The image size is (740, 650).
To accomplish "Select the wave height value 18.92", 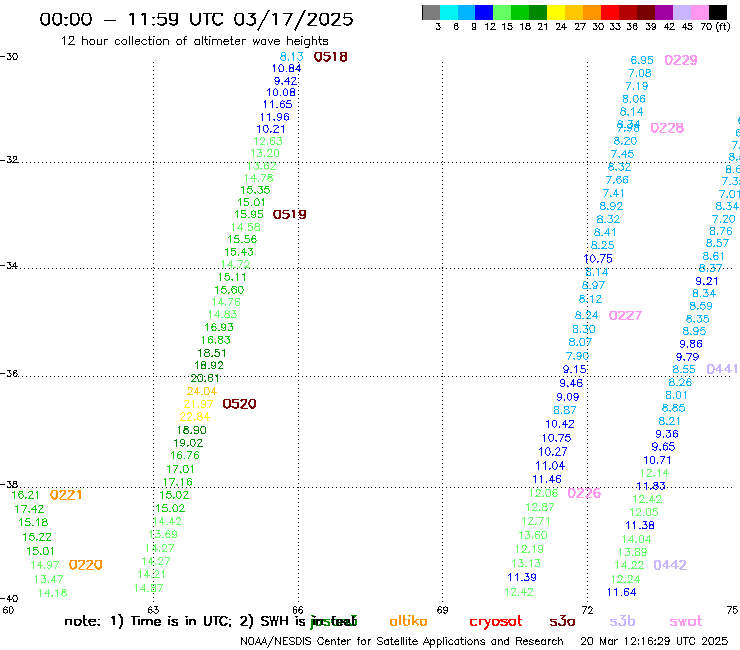I will [209, 365].
